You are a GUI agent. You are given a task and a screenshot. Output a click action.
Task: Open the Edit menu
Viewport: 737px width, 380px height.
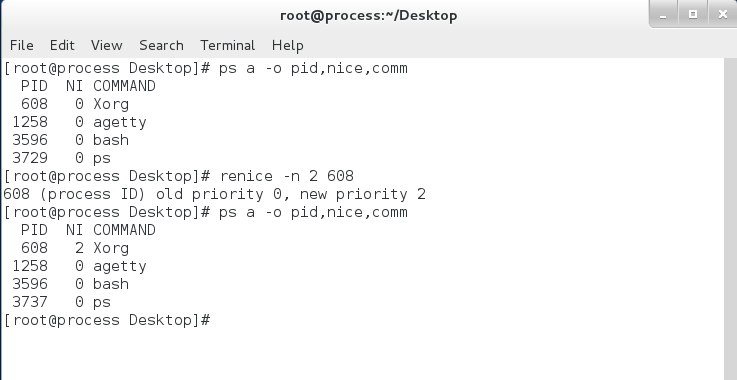coord(62,45)
